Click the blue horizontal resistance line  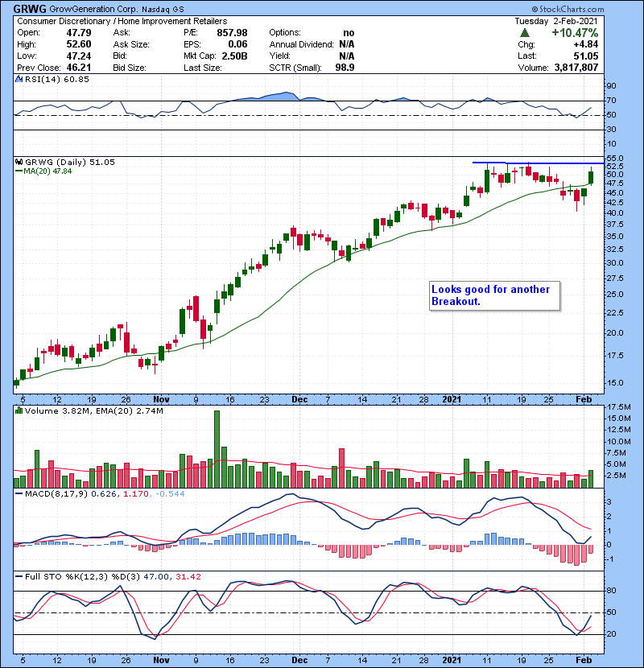click(x=539, y=163)
